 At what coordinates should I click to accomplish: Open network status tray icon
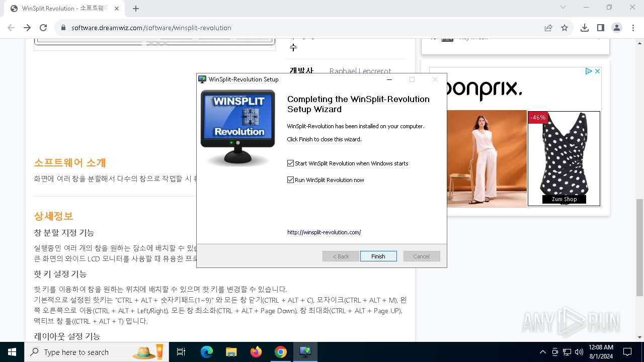point(567,352)
